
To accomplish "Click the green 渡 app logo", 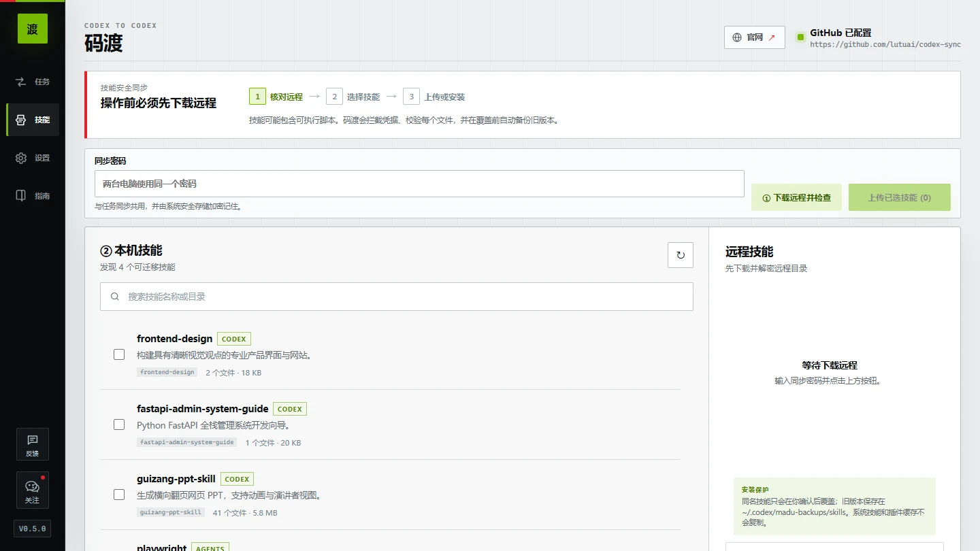I will coord(33,29).
